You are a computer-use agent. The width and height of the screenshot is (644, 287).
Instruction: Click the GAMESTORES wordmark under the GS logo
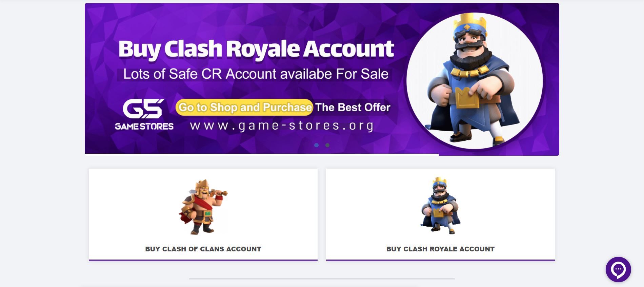click(x=144, y=127)
